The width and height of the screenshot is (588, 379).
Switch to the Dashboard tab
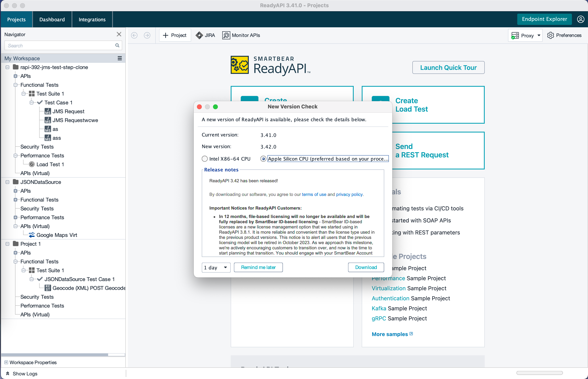tap(52, 19)
